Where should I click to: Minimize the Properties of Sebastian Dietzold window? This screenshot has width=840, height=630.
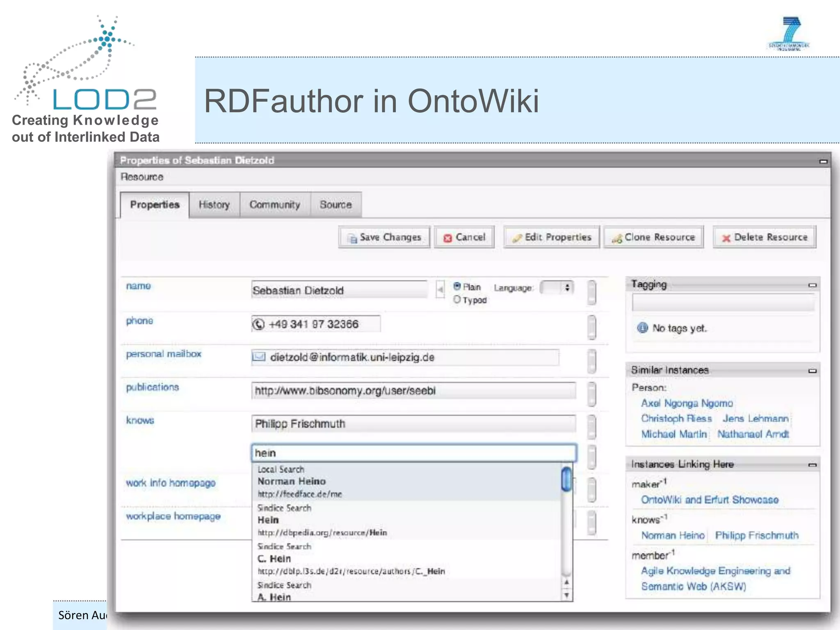pos(823,161)
